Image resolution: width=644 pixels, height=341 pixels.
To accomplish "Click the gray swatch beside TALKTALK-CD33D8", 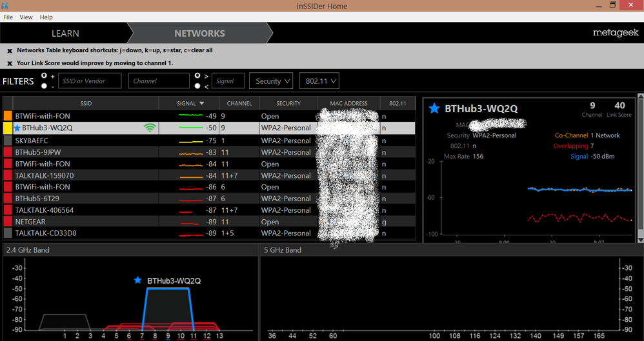I will point(8,233).
